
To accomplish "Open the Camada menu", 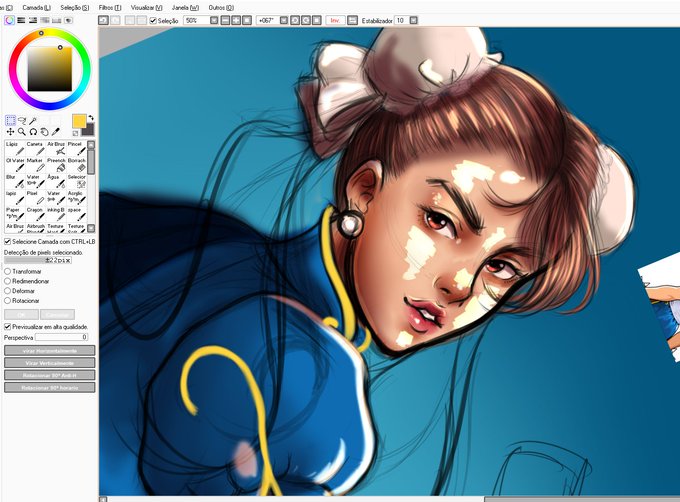I will 36,8.
